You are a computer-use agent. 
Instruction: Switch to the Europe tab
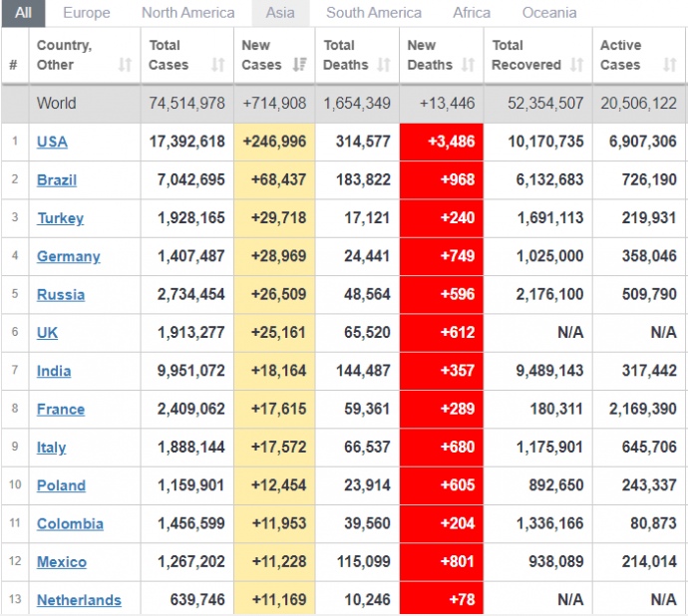coord(87,13)
